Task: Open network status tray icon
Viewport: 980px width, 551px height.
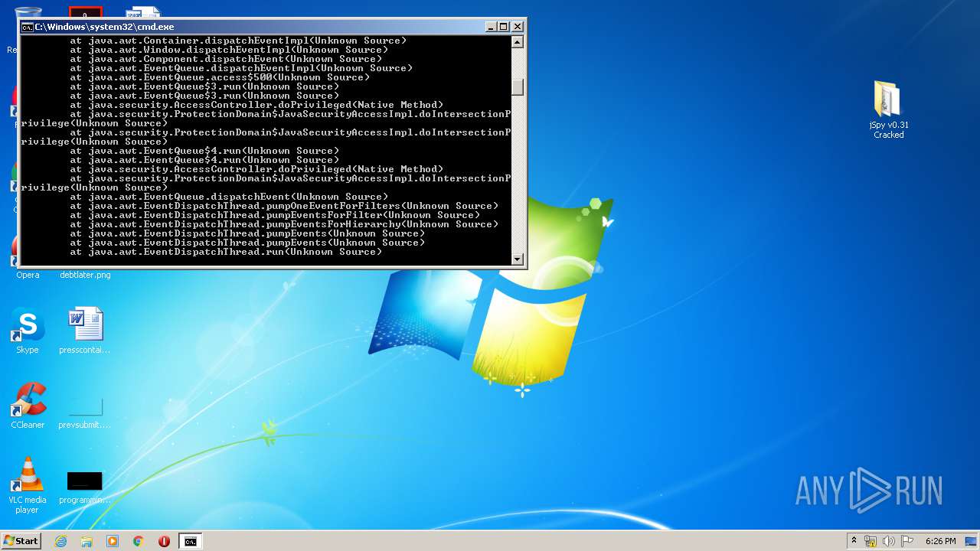Action: (x=871, y=541)
